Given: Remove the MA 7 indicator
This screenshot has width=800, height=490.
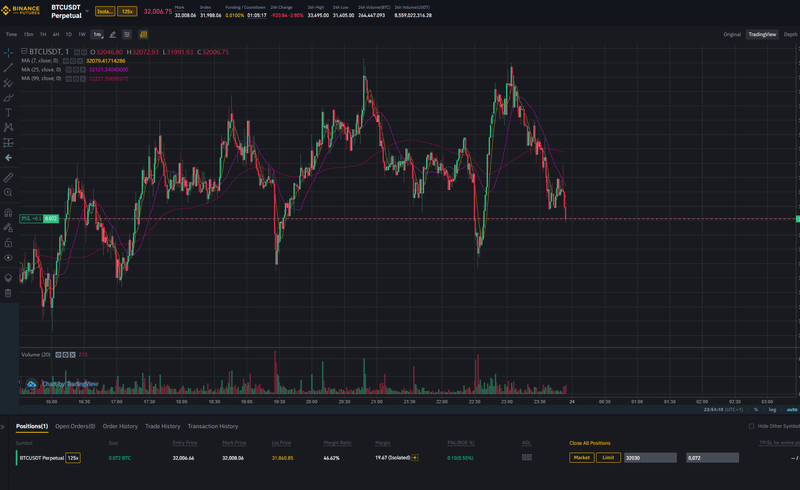Looking at the screenshot, I should tap(80, 61).
